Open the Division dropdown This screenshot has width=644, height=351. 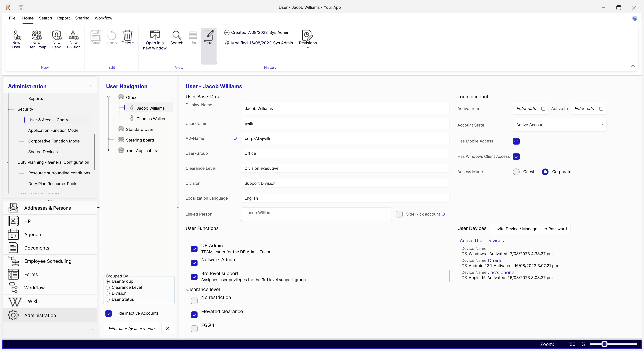[x=345, y=183]
